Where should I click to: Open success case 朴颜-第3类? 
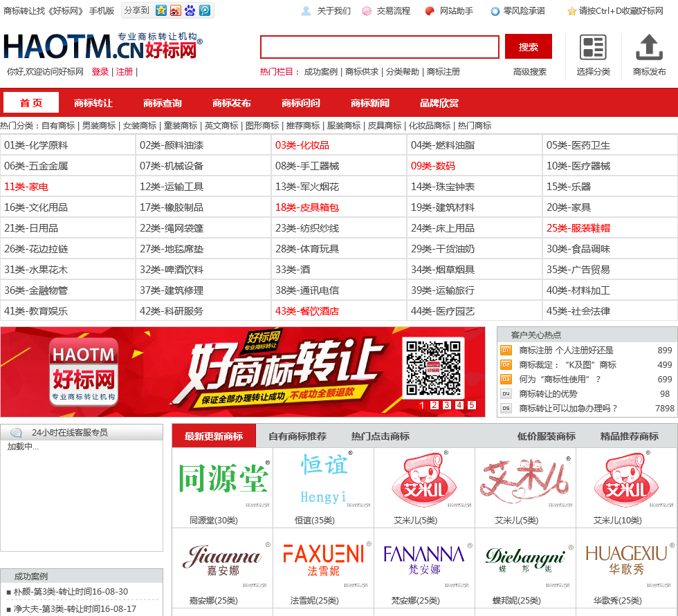click(71, 591)
